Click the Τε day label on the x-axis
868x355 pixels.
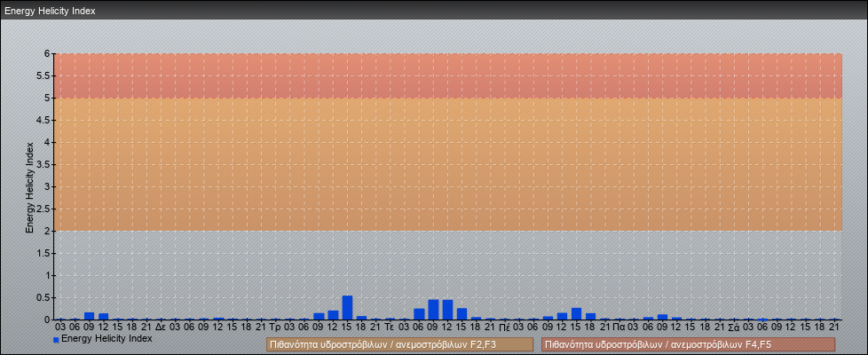click(x=390, y=327)
